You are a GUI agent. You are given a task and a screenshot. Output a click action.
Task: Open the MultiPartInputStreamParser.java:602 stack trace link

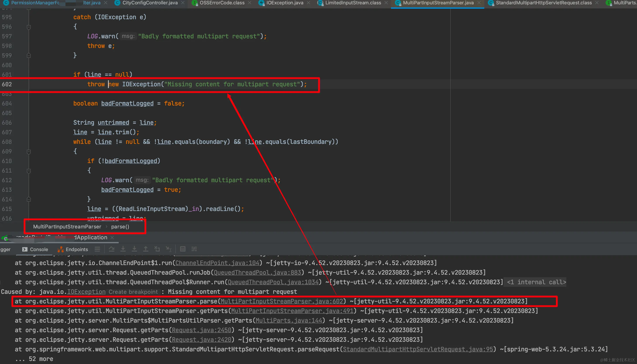(281, 301)
